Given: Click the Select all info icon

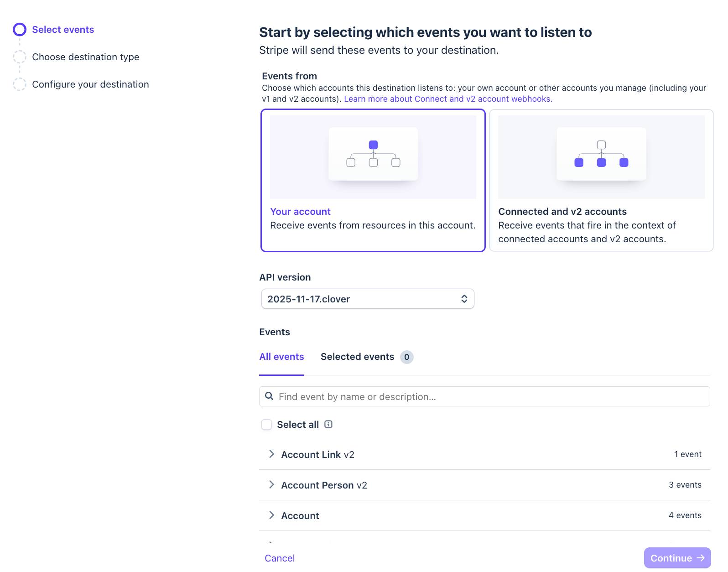Looking at the screenshot, I should tap(328, 424).
